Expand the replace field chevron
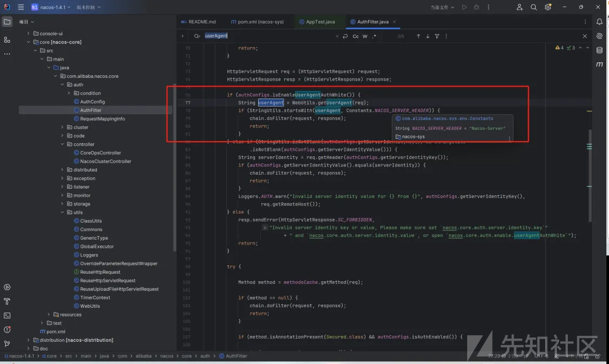Viewport: 609px width, 364px height. pyautogui.click(x=182, y=36)
